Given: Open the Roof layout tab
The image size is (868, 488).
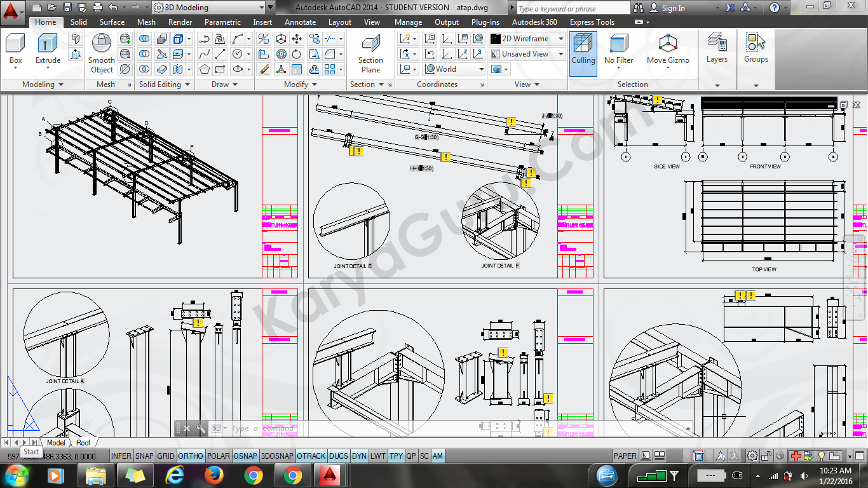Looking at the screenshot, I should click(83, 442).
